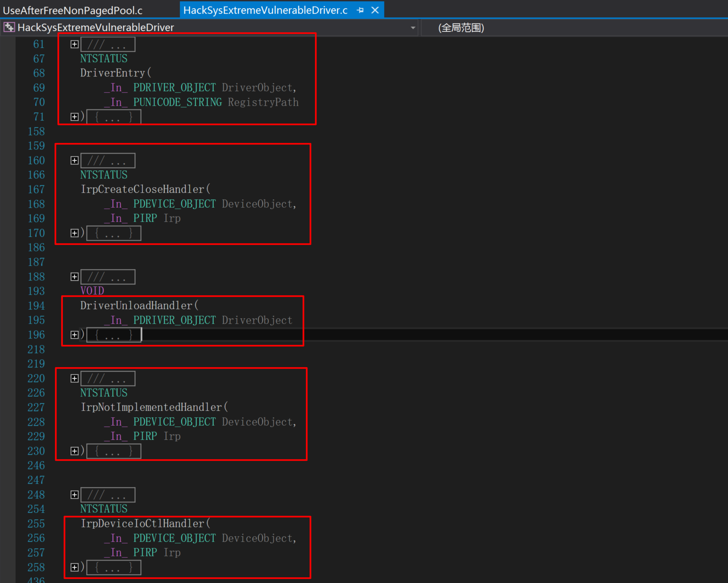Click line number 218 in the gutter
This screenshot has width=728, height=583.
[36, 350]
